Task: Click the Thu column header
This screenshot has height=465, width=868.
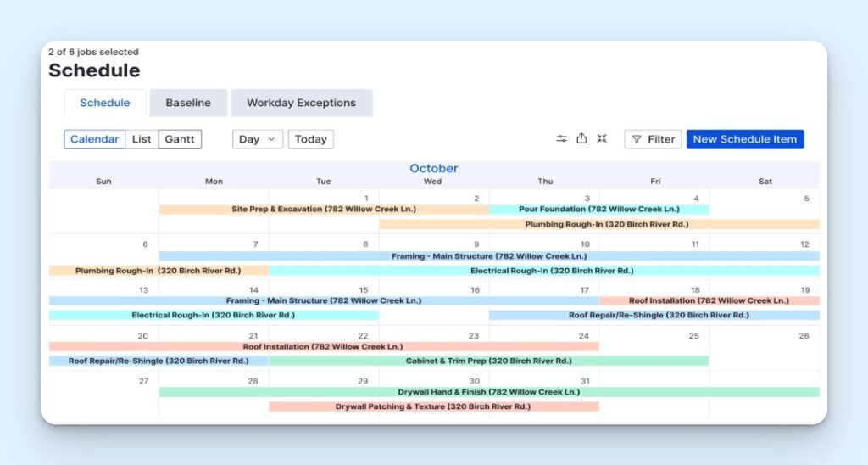Action: (545, 182)
